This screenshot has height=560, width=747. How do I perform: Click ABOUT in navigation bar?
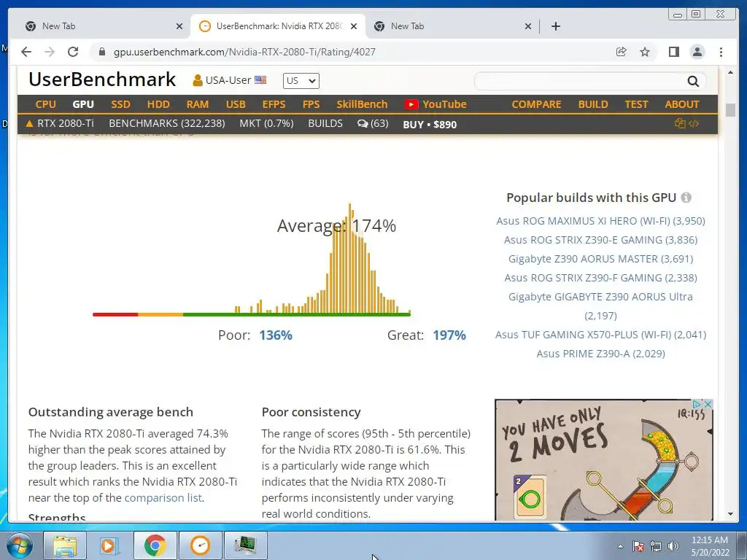[x=682, y=104]
